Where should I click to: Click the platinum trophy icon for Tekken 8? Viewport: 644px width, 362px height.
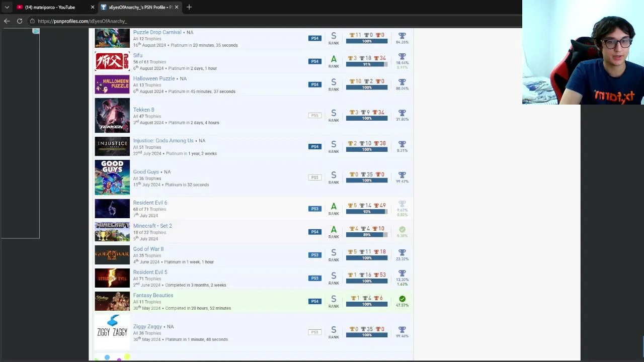click(x=402, y=113)
